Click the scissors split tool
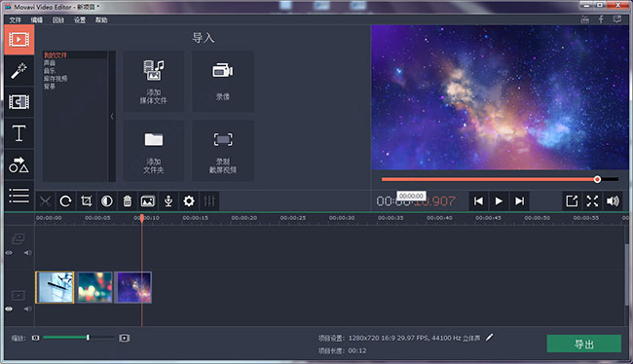This screenshot has height=364, width=633. (x=45, y=200)
